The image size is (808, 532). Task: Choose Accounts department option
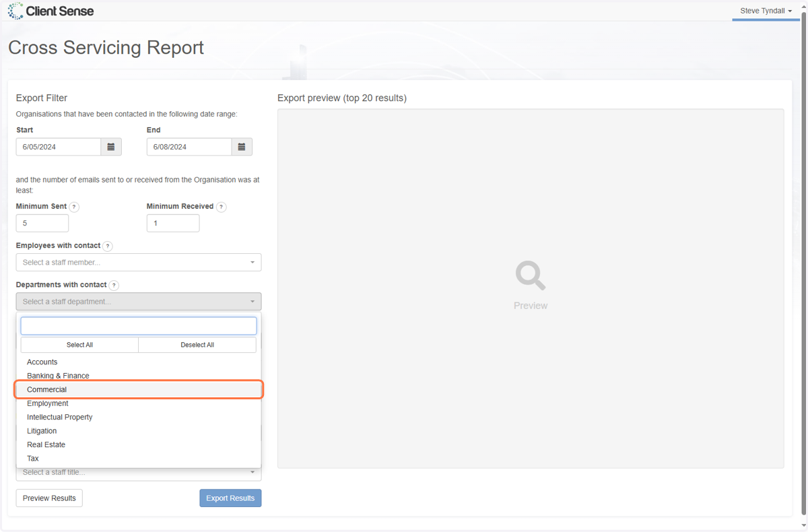click(139, 362)
